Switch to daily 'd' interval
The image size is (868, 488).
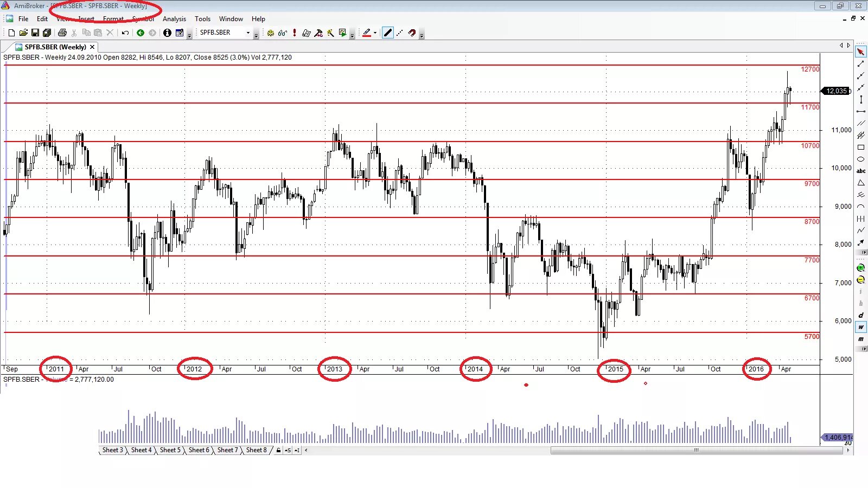[x=861, y=315]
